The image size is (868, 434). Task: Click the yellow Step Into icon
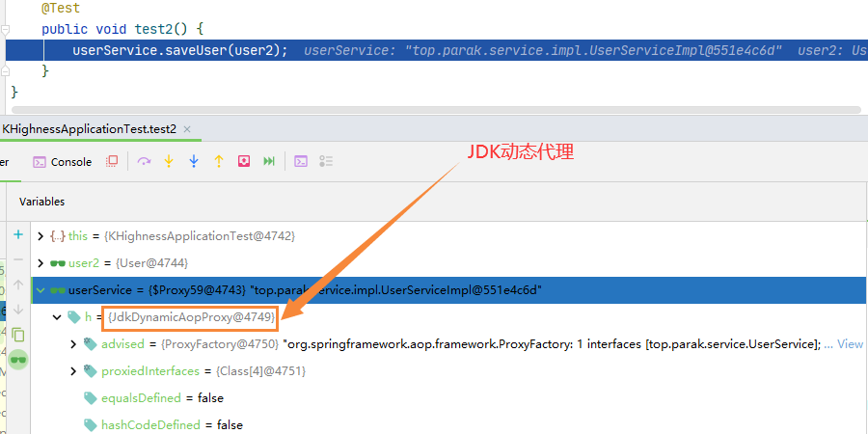coord(169,161)
